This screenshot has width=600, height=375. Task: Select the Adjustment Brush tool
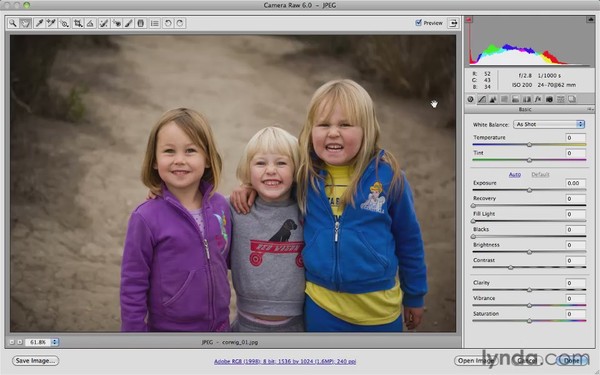tap(129, 23)
